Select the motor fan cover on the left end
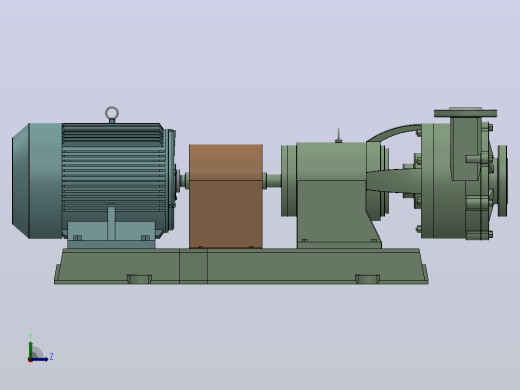The height and width of the screenshot is (390, 520). 37,181
